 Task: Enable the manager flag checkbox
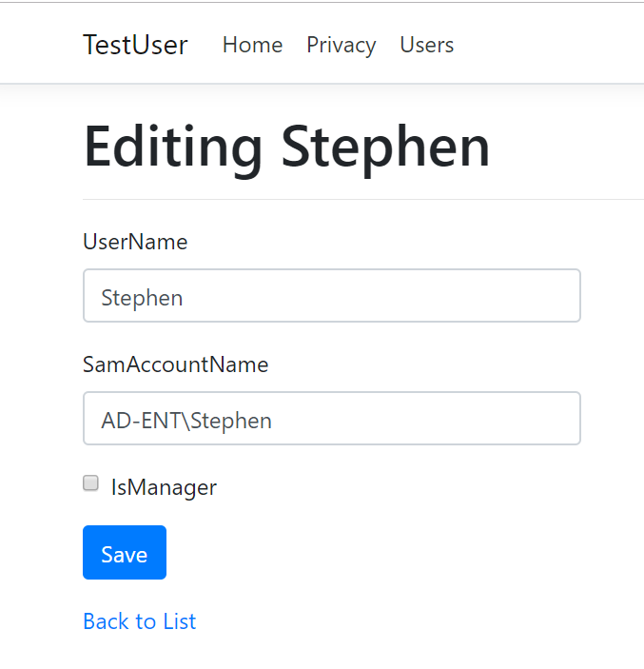90,483
